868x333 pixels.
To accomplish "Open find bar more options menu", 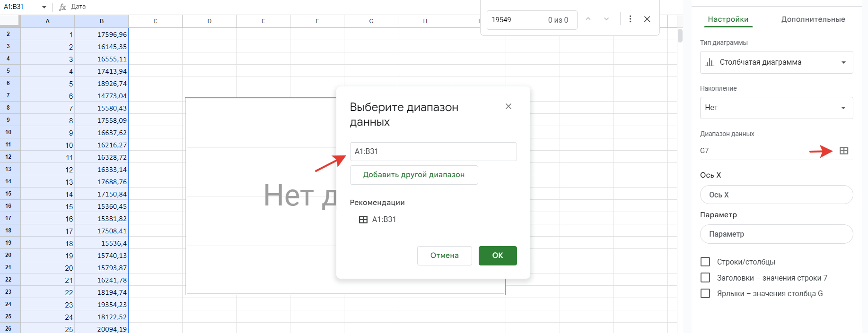I will click(x=630, y=19).
